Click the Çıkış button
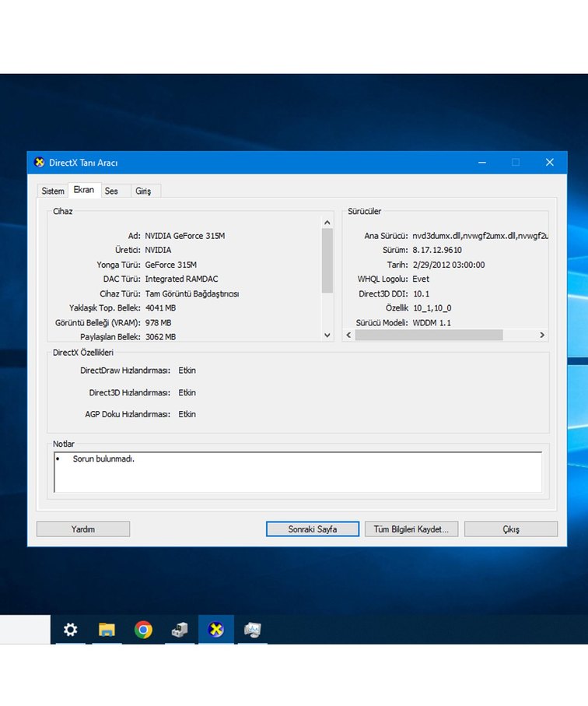This screenshot has height=706, width=588. point(511,529)
